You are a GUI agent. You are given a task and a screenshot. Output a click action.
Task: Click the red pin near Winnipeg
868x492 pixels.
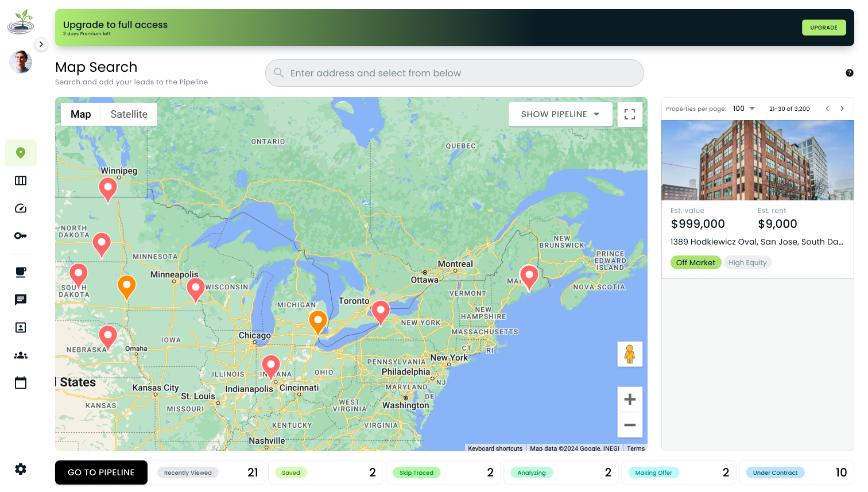pyautogui.click(x=108, y=189)
